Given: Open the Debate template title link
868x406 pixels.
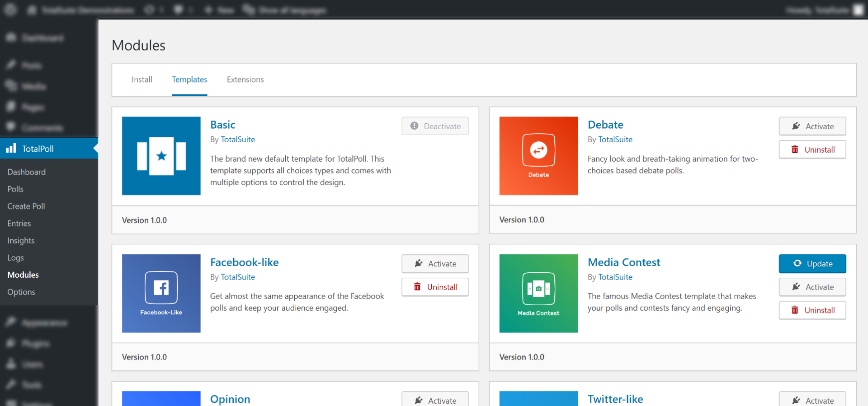Looking at the screenshot, I should pos(605,125).
